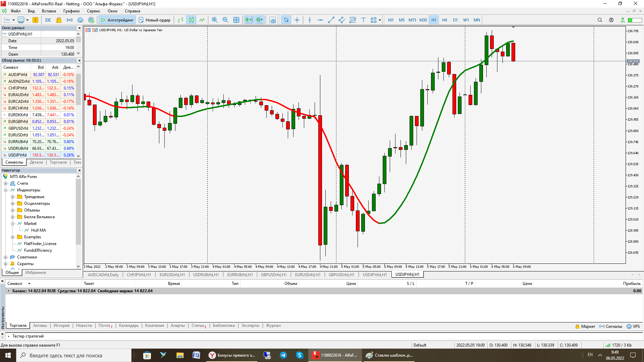Switch to the EURUSDrfd,H1 chart tab

(172, 275)
